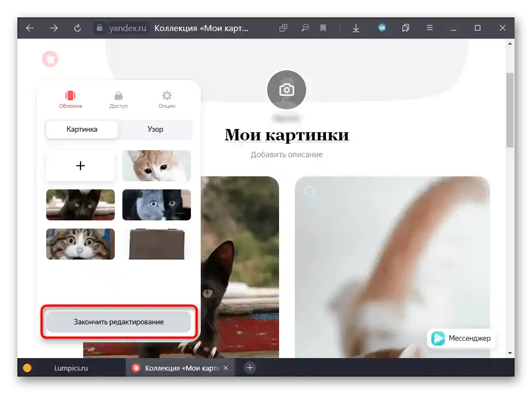Click the camera avatar upload icon
This screenshot has height=394, width=532.
coord(287,90)
